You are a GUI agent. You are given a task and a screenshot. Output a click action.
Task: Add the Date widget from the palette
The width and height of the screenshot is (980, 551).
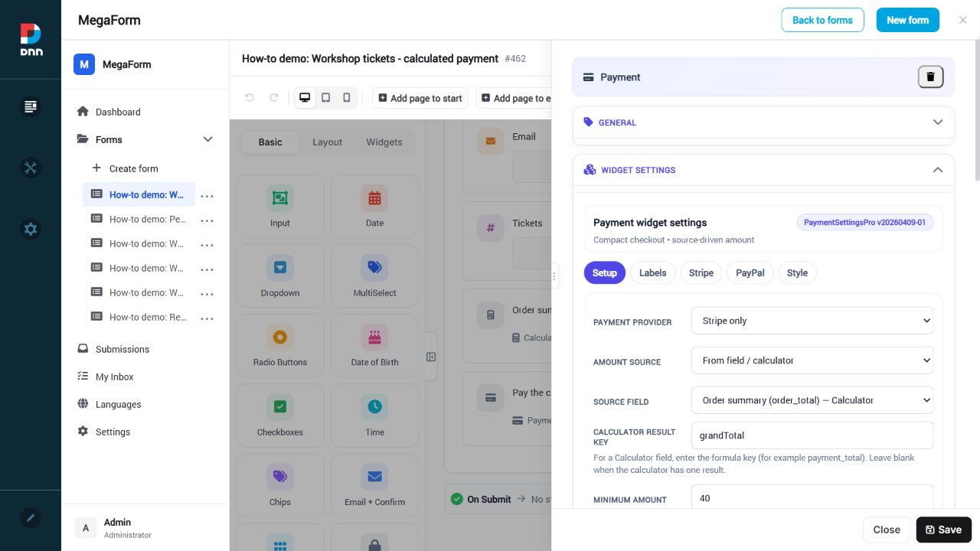point(374,206)
